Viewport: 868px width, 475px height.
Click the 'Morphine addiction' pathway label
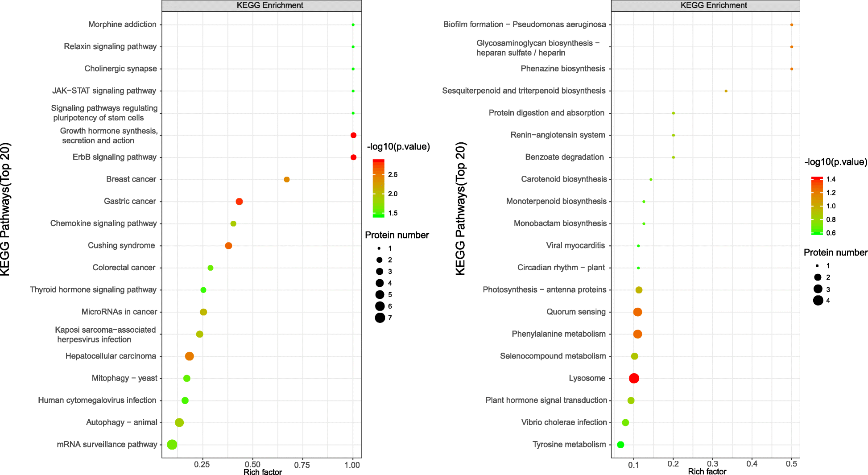(x=122, y=25)
